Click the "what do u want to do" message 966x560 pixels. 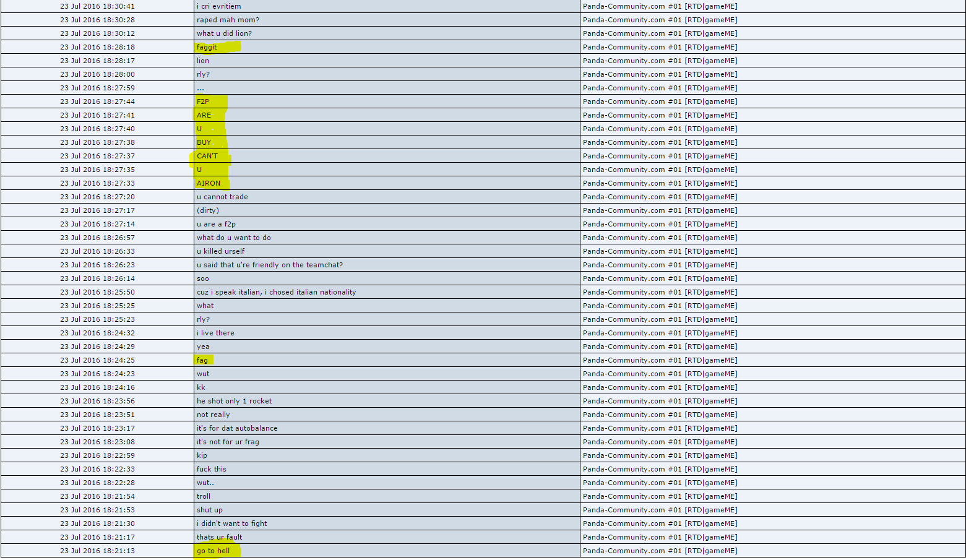pyautogui.click(x=234, y=238)
